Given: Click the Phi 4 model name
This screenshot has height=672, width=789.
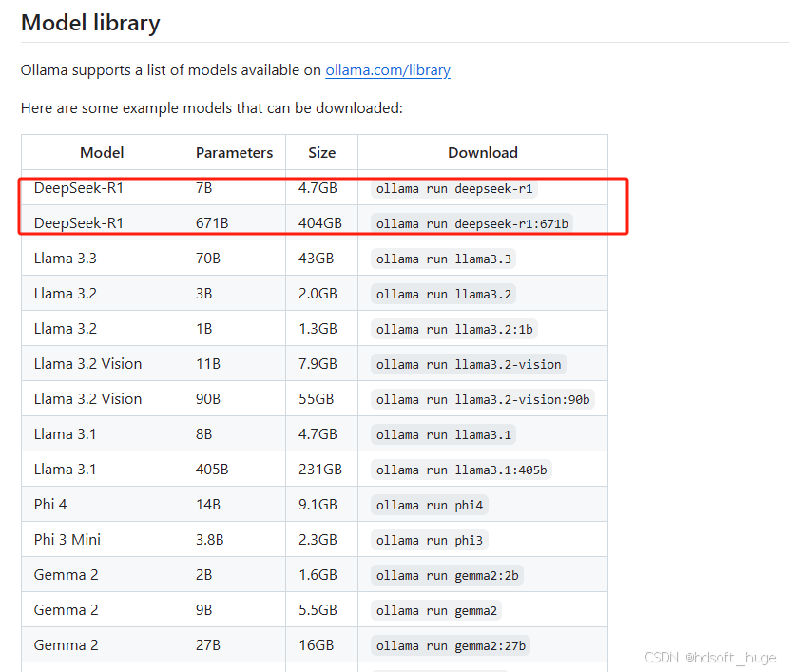Looking at the screenshot, I should pyautogui.click(x=50, y=505).
